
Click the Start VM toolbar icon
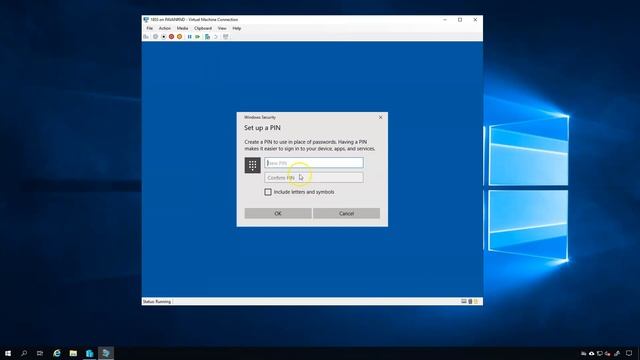pyautogui.click(x=155, y=37)
